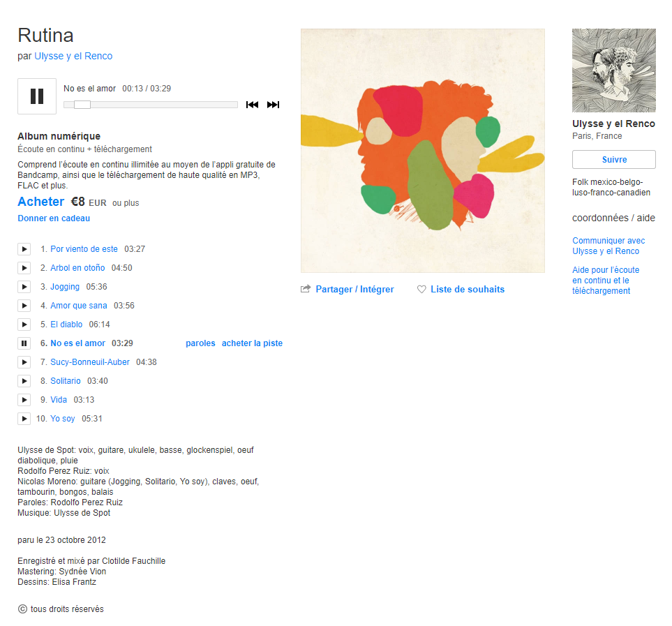Image resolution: width=672 pixels, height=626 pixels.
Task: Play track 3 Jogging
Action: [24, 287]
